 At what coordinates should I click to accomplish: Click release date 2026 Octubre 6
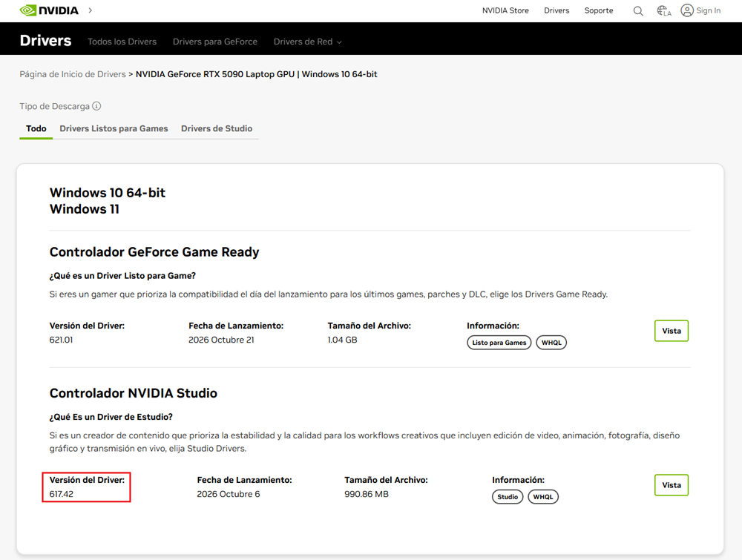(x=228, y=494)
